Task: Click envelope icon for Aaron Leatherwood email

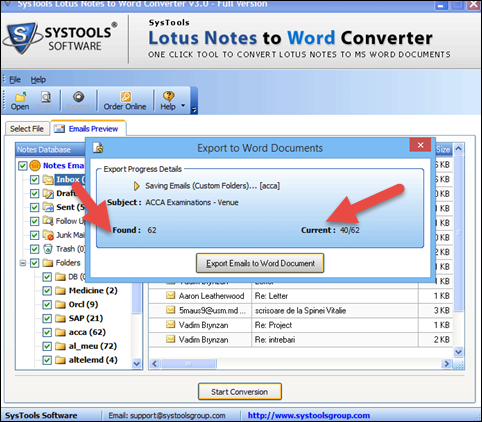Action: coord(171,295)
